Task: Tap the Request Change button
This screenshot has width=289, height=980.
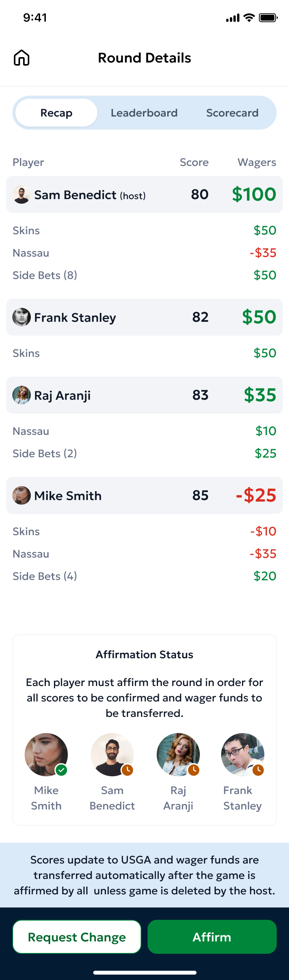Action: tap(76, 937)
